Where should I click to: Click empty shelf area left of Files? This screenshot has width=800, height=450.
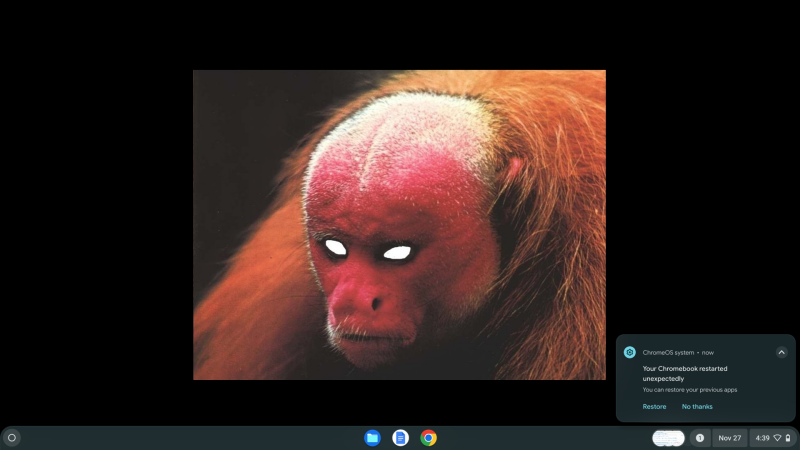pyautogui.click(x=200, y=438)
